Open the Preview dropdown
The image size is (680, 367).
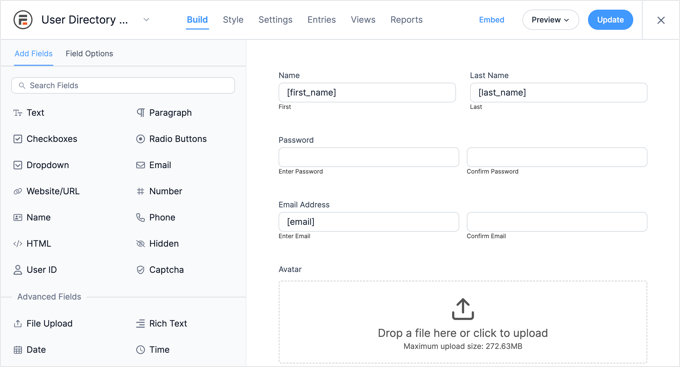click(550, 20)
